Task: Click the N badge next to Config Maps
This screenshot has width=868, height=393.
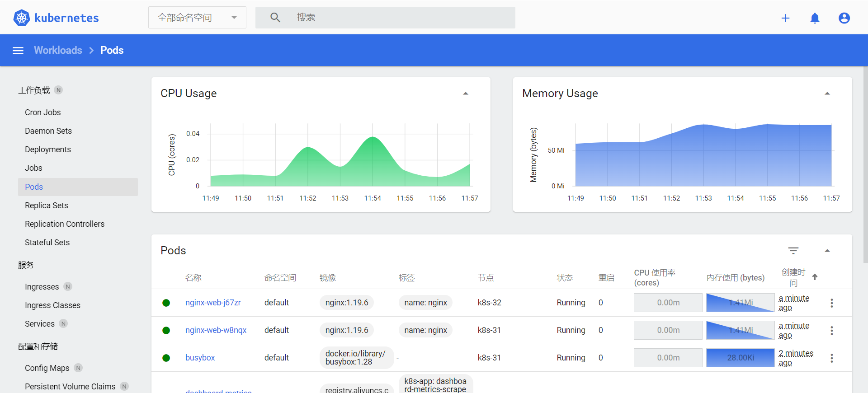Action: tap(78, 368)
